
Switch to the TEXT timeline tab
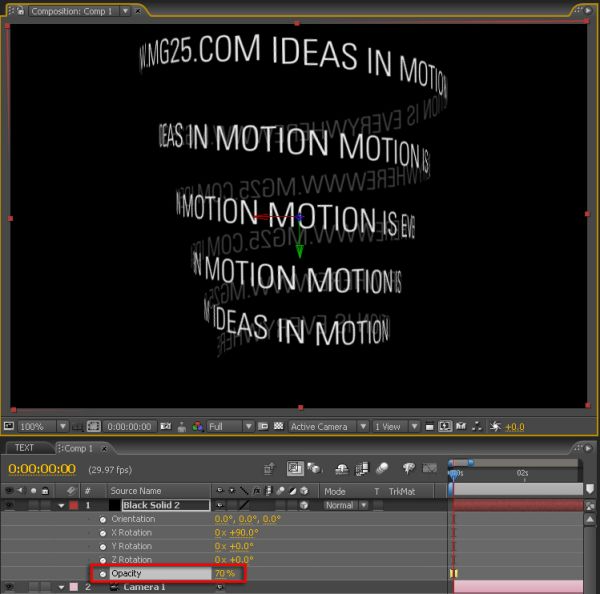(24, 448)
